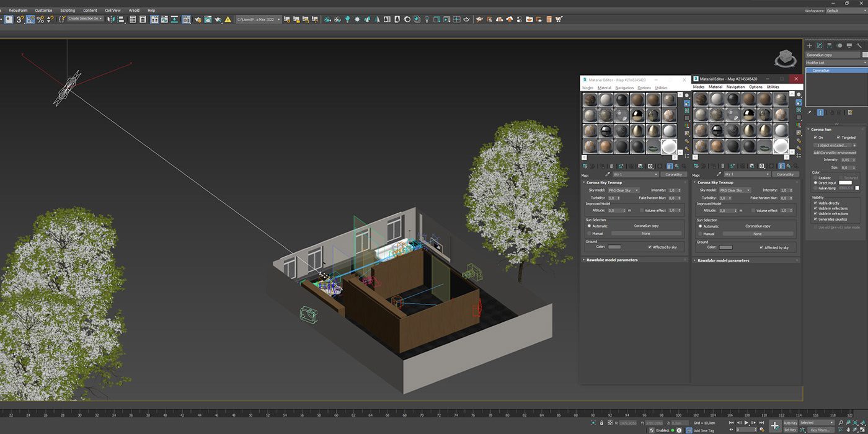Open the Selected key filter dropdown
The height and width of the screenshot is (434, 868).
point(817,423)
